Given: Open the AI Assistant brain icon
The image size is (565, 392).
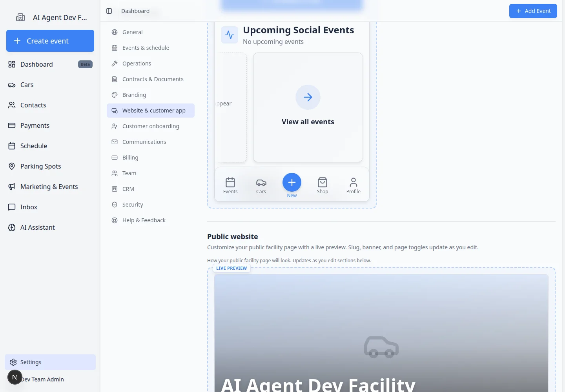Looking at the screenshot, I should click(12, 227).
